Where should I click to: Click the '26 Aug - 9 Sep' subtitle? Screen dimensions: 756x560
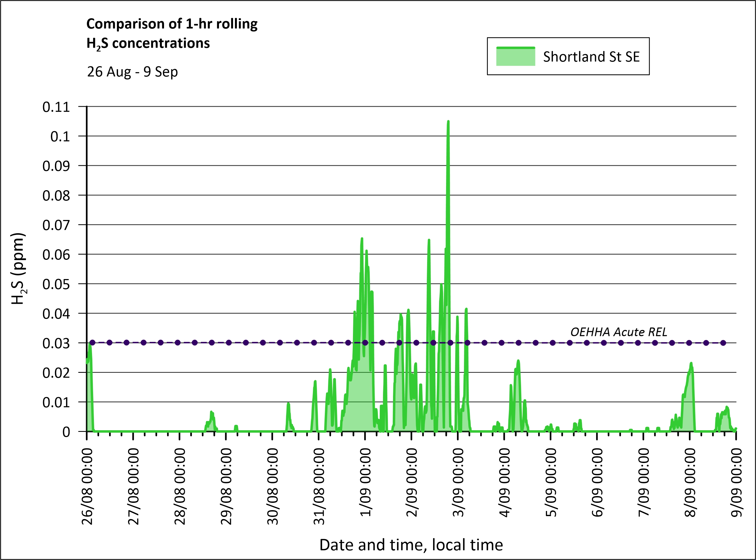[x=132, y=72]
